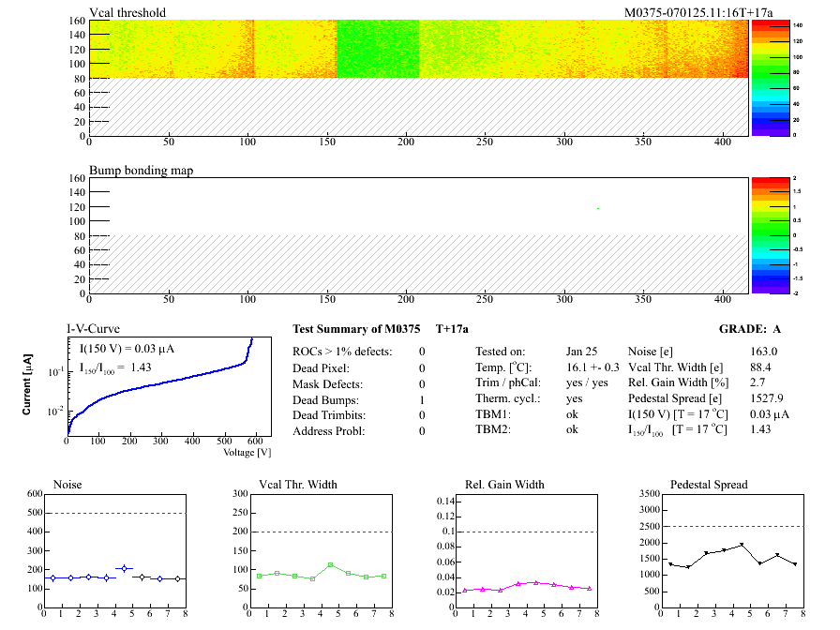
Task: Click the Pedestal Spread [e] value 1527.9
Action: [767, 399]
